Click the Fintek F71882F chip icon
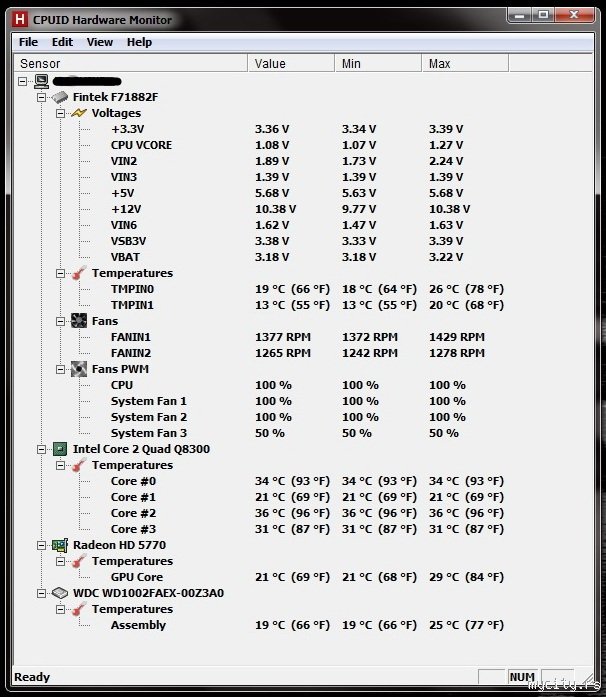 coord(60,97)
